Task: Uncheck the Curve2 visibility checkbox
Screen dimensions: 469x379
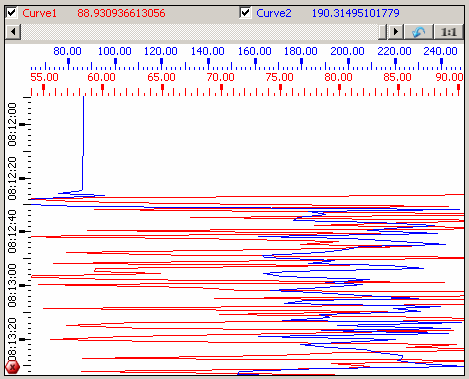Action: [245, 13]
